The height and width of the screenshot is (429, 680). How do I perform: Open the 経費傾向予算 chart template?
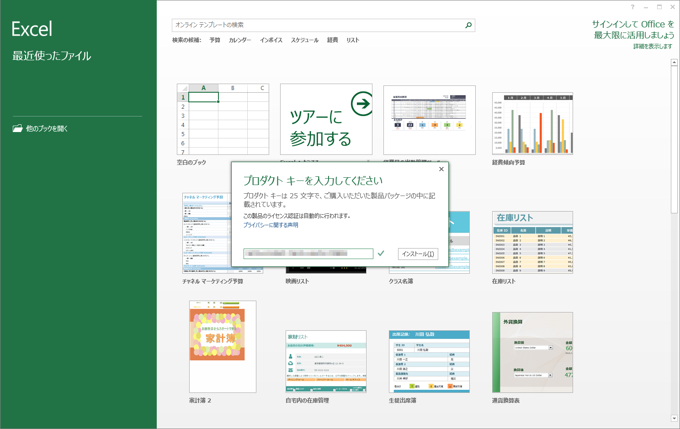point(533,123)
